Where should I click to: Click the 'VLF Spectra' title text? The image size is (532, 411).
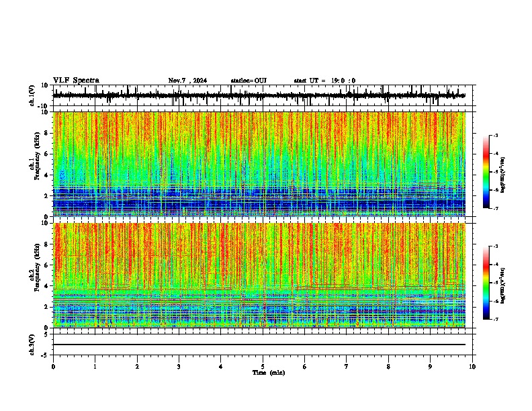pos(76,81)
